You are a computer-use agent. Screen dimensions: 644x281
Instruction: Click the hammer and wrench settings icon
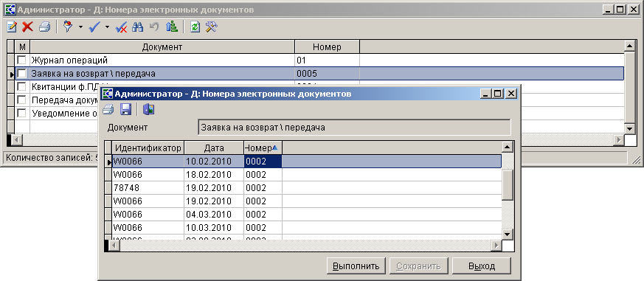click(x=211, y=27)
